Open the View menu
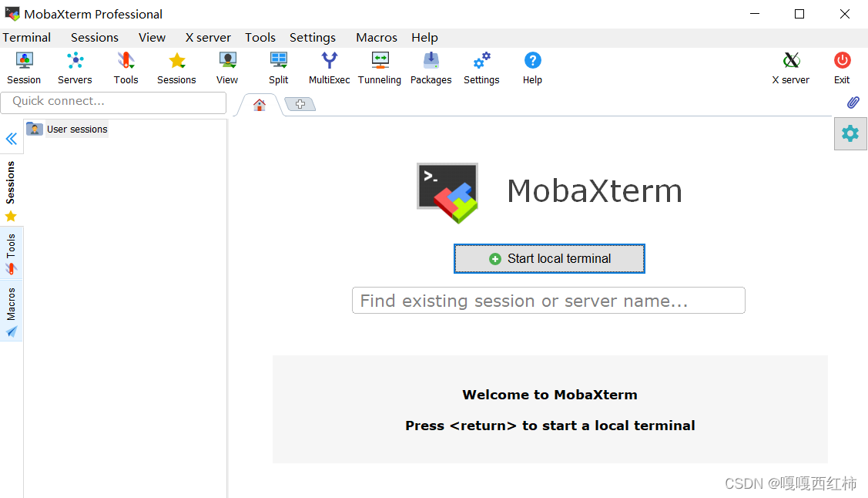Image resolution: width=868 pixels, height=498 pixels. (x=152, y=38)
